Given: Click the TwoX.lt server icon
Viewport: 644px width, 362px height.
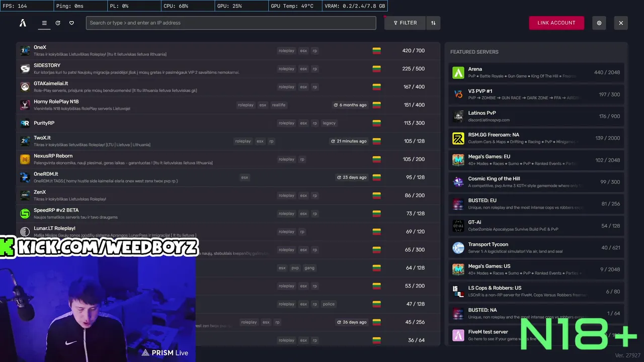Looking at the screenshot, I should coord(25,141).
